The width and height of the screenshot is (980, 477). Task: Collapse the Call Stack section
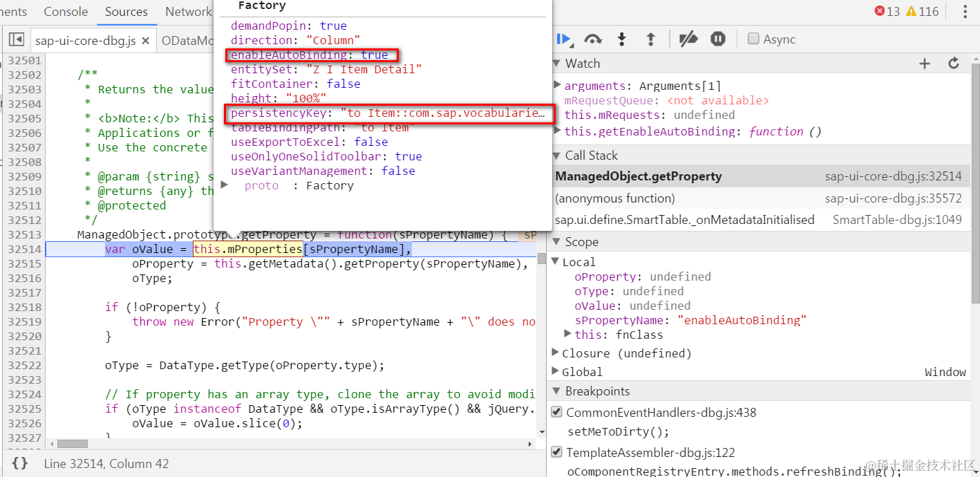coord(558,156)
